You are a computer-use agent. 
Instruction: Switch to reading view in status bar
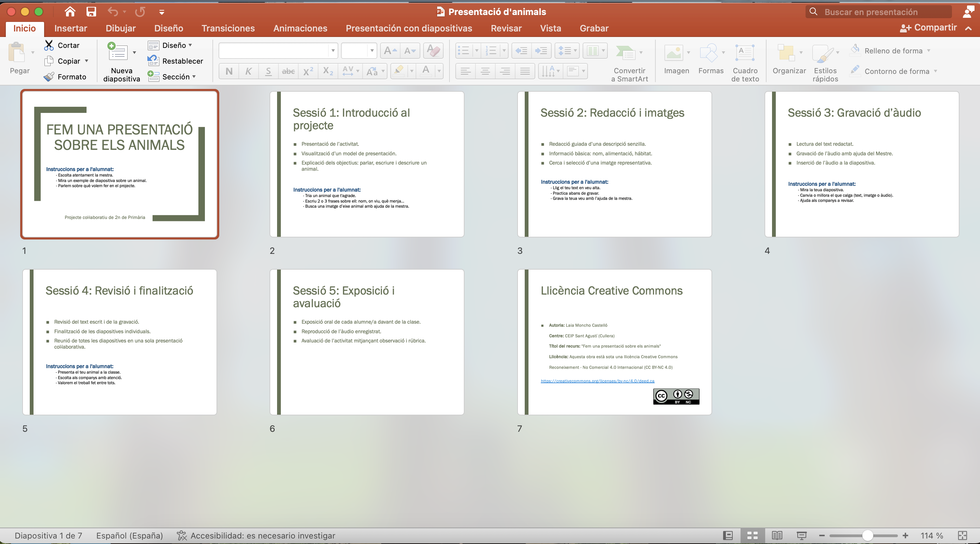(x=777, y=536)
